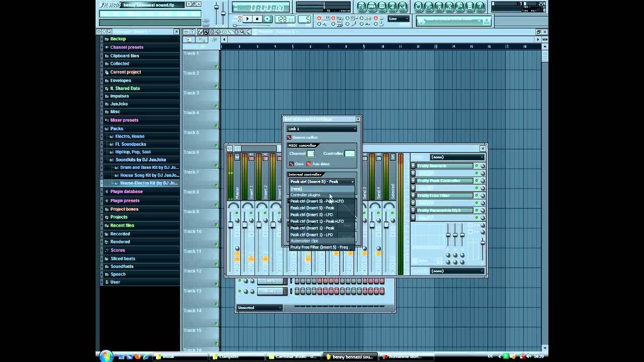Select the Fruity Parametric EQ 2 slot

point(445,211)
